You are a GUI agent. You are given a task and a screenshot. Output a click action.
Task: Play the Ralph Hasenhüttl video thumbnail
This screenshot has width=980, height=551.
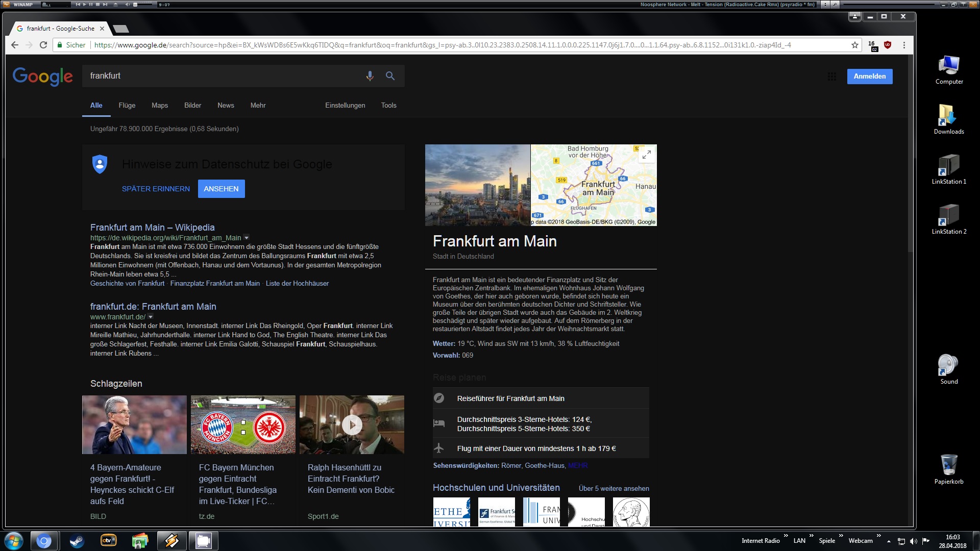tap(352, 424)
